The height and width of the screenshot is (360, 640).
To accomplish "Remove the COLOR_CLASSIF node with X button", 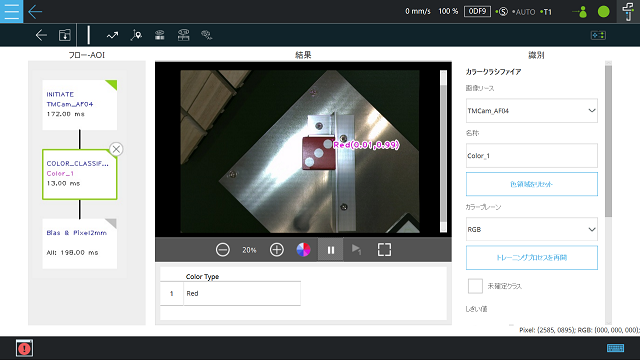I will tap(116, 149).
